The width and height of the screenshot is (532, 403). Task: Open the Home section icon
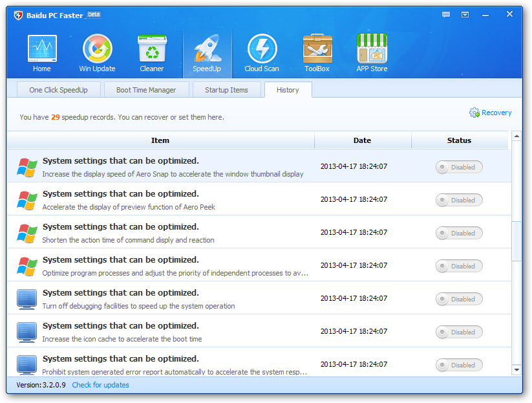[42, 49]
